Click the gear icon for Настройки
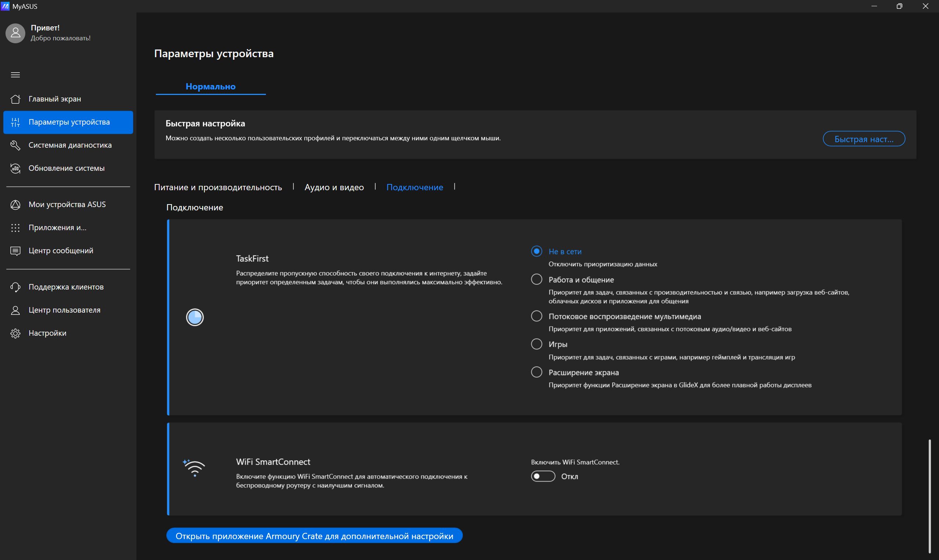Image resolution: width=939 pixels, height=560 pixels. [x=15, y=333]
